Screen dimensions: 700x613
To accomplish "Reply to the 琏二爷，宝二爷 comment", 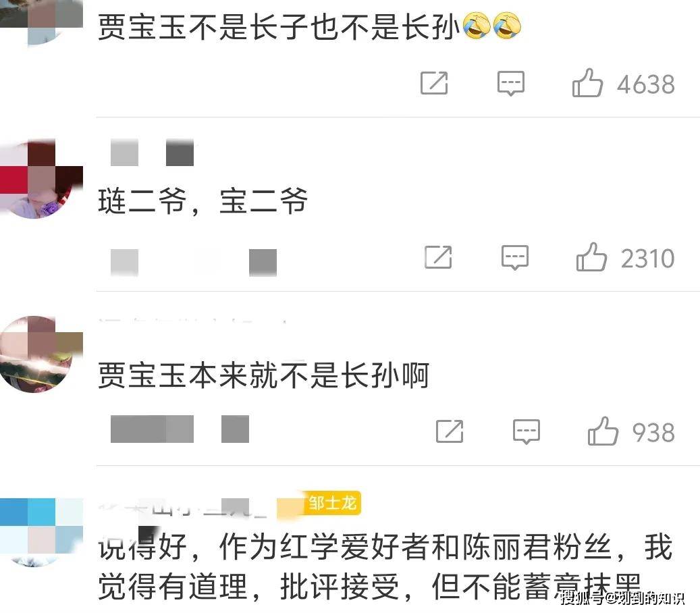I will click(515, 258).
